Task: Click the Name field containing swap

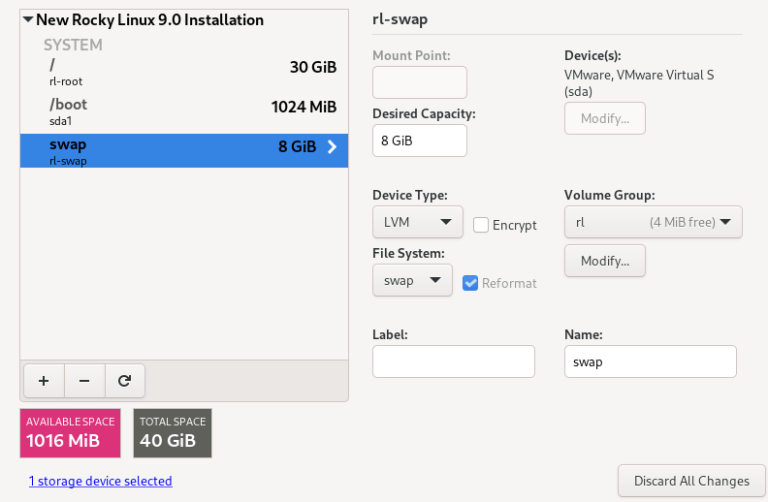Action: [x=650, y=362]
